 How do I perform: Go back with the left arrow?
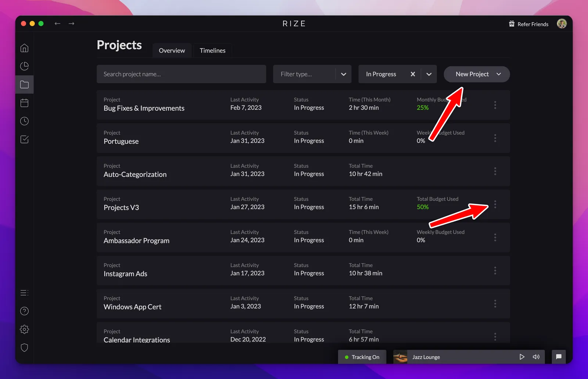(x=57, y=24)
